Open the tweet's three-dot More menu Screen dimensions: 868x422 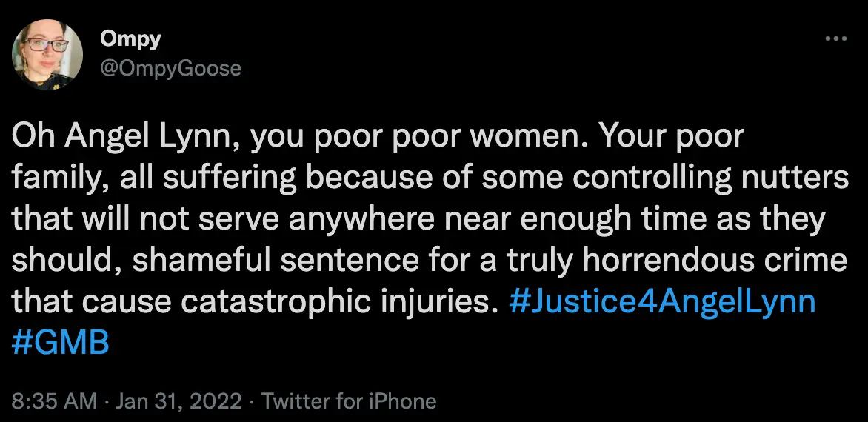[x=835, y=38]
